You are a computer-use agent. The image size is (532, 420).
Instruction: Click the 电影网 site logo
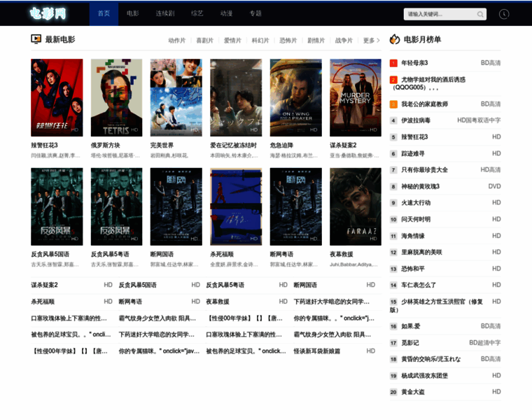[48, 13]
